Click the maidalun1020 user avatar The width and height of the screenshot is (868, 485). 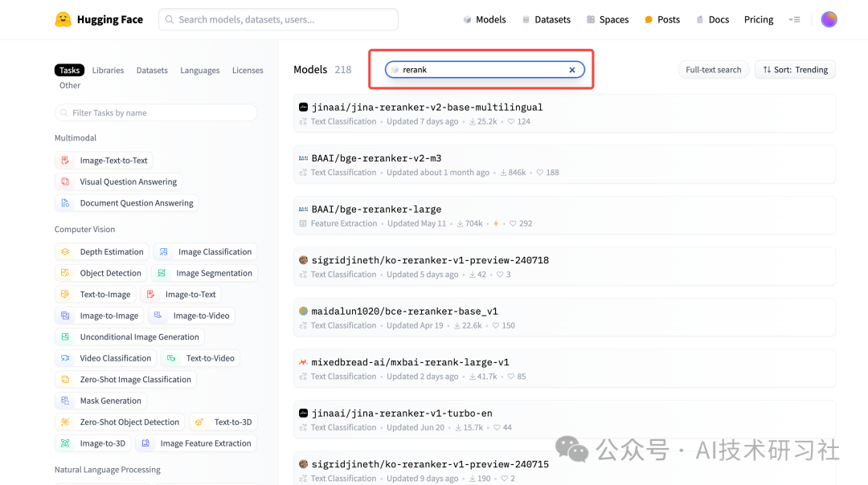[303, 311]
